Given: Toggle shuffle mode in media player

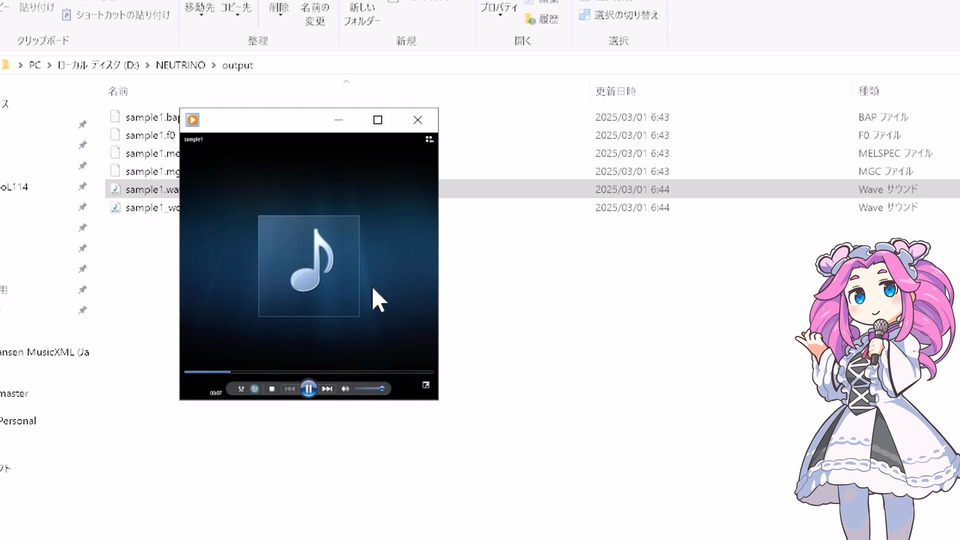Looking at the screenshot, I should (x=241, y=389).
